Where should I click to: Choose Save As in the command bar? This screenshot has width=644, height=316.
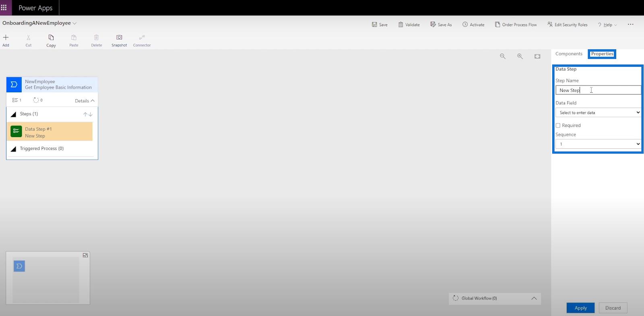(x=441, y=25)
